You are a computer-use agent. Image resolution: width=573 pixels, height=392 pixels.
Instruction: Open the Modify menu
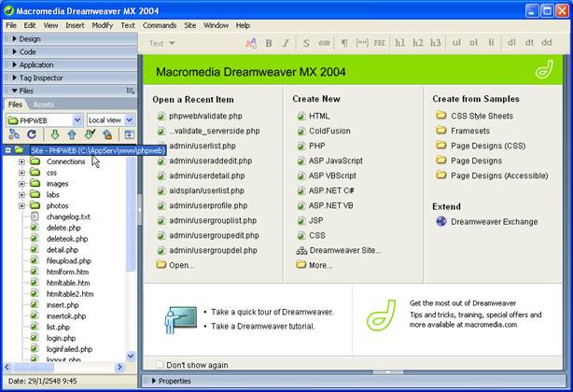[x=103, y=25]
